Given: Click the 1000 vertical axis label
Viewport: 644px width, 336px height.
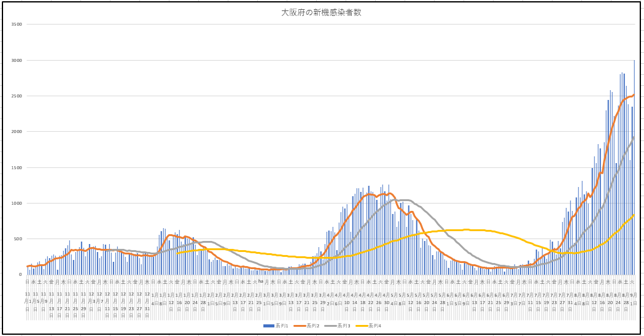Looking at the screenshot, I should [x=17, y=204].
